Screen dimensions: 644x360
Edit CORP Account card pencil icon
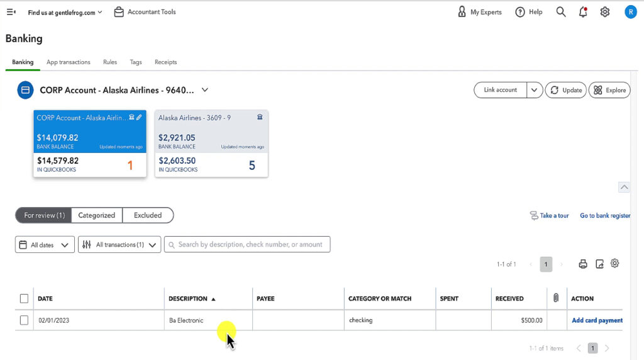139,117
